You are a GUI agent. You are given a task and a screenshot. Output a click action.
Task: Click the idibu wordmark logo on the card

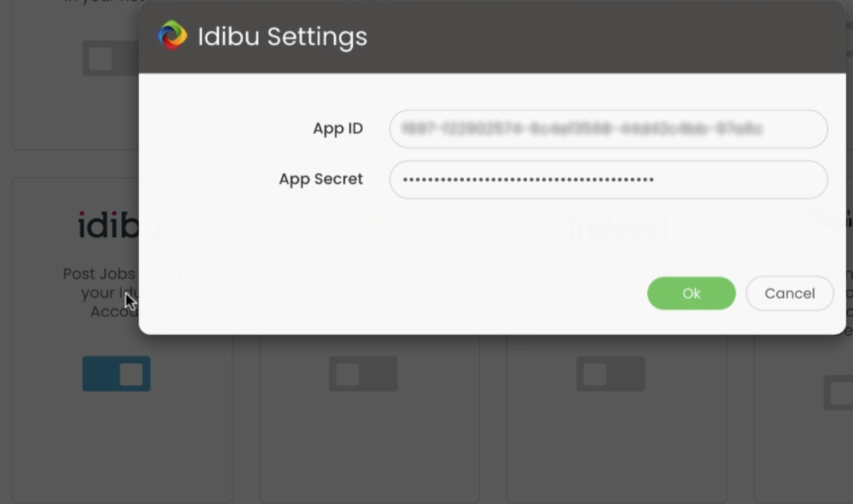(108, 225)
